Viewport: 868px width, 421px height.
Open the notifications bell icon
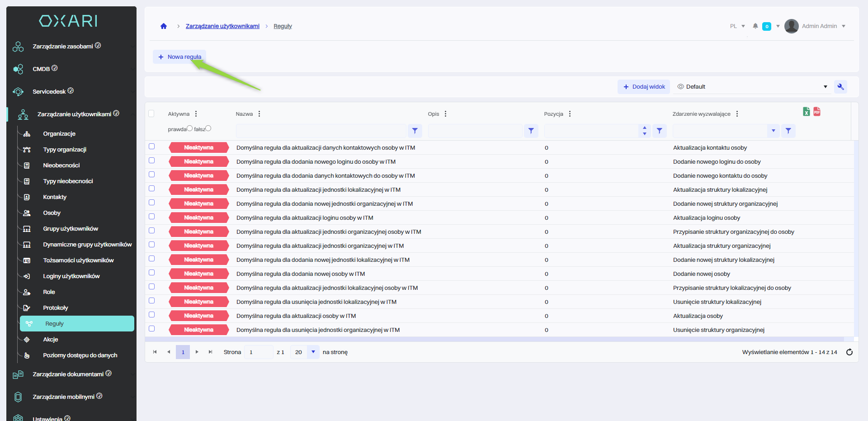click(755, 26)
